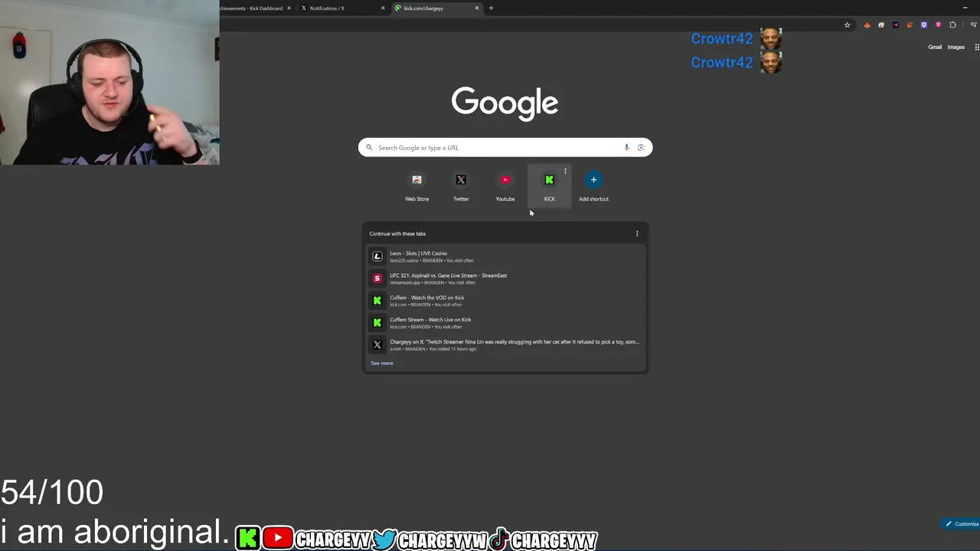980x551 pixels.
Task: Open the Google apps grid
Action: [977, 47]
